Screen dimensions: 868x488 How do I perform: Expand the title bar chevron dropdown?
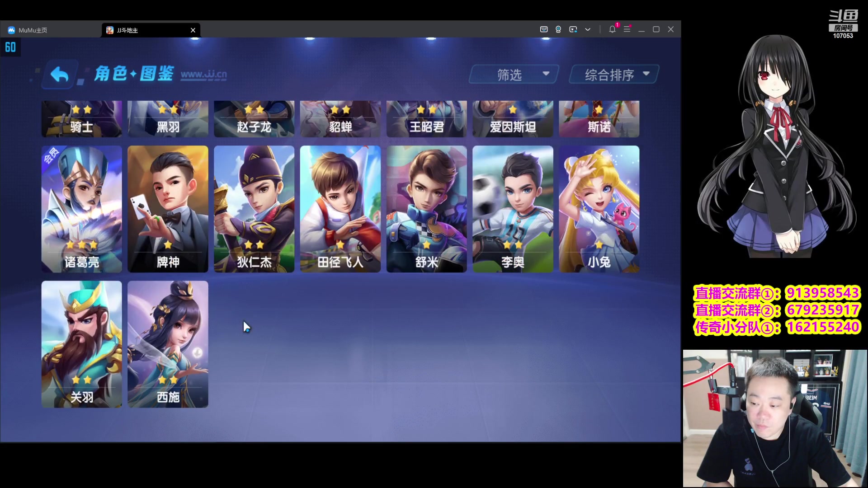click(x=588, y=29)
